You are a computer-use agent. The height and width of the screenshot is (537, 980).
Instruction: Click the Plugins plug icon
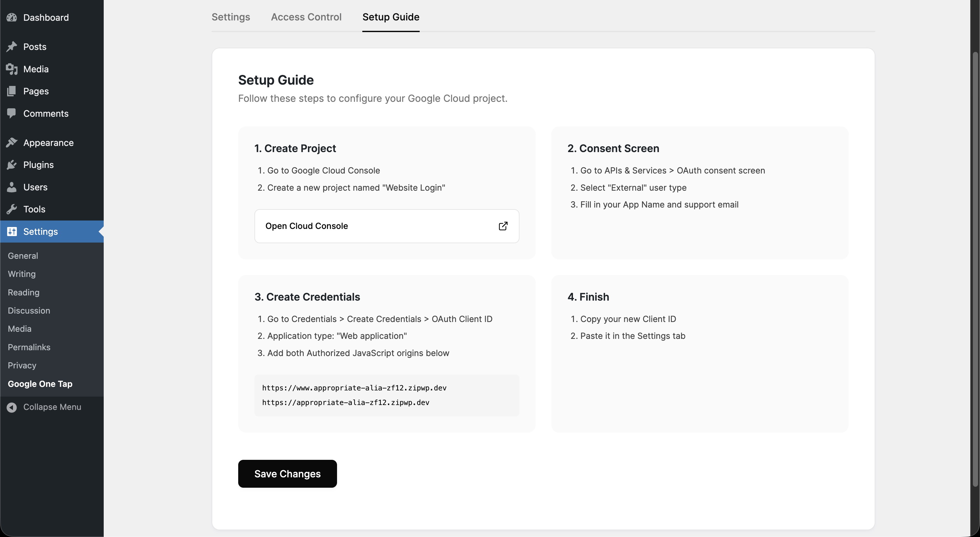(12, 165)
